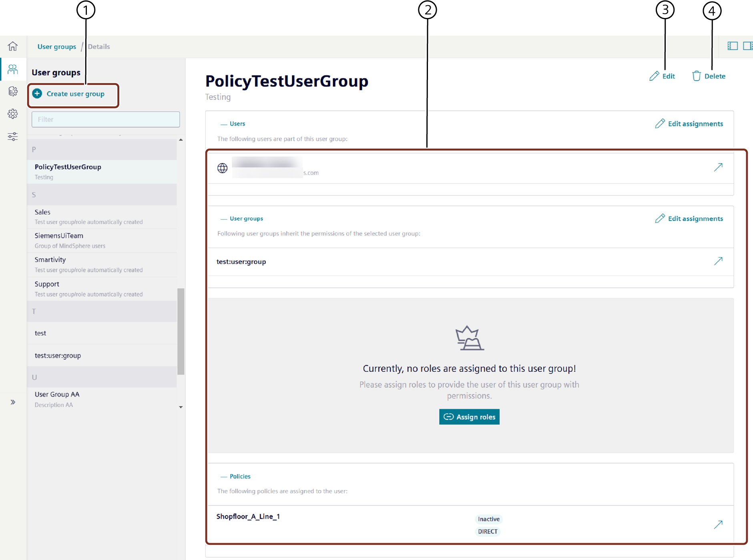Click test:user:group in the details panel
753x560 pixels.
point(241,262)
